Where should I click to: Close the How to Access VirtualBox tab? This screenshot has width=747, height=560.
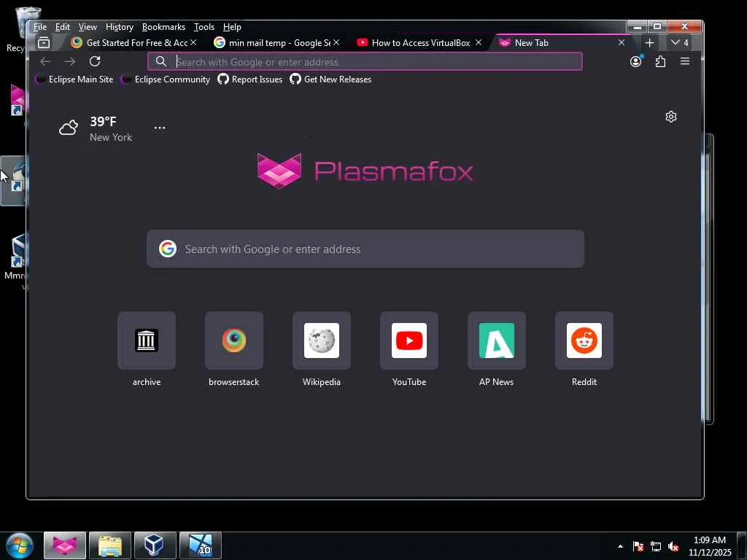[479, 42]
